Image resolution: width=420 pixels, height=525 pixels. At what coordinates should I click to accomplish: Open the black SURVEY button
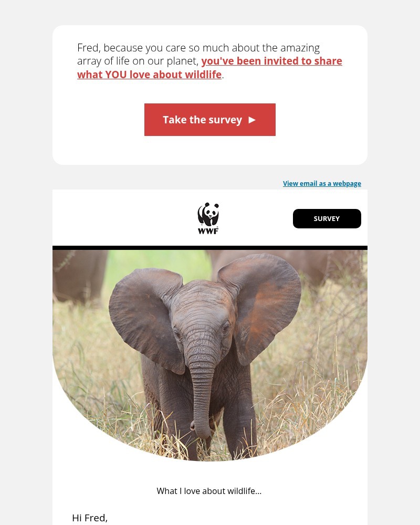tap(327, 218)
